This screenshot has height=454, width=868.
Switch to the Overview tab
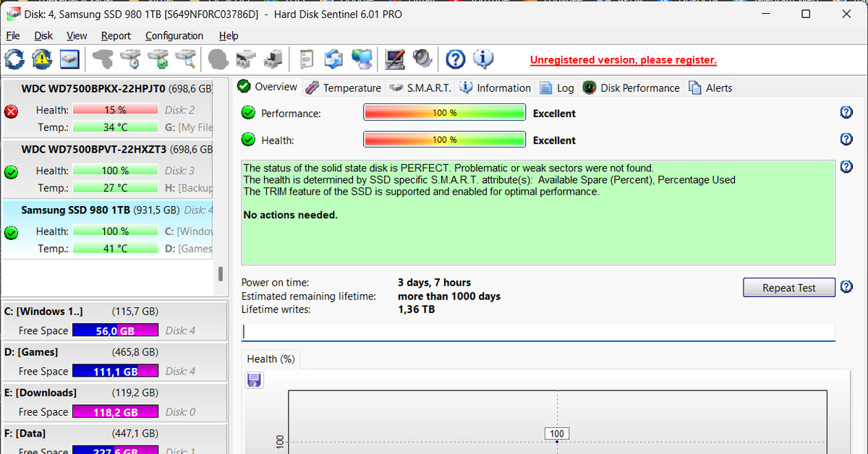pos(268,87)
